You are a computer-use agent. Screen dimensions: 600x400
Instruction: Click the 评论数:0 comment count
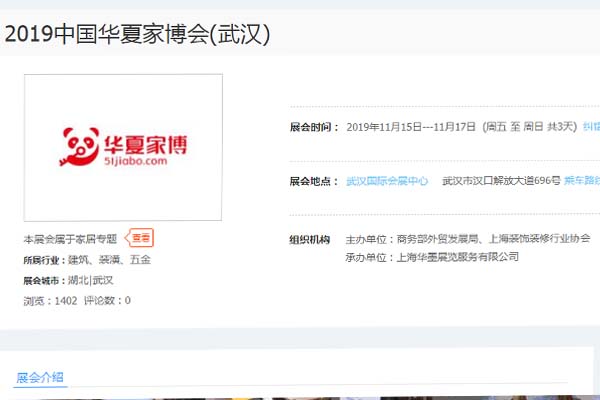(108, 300)
